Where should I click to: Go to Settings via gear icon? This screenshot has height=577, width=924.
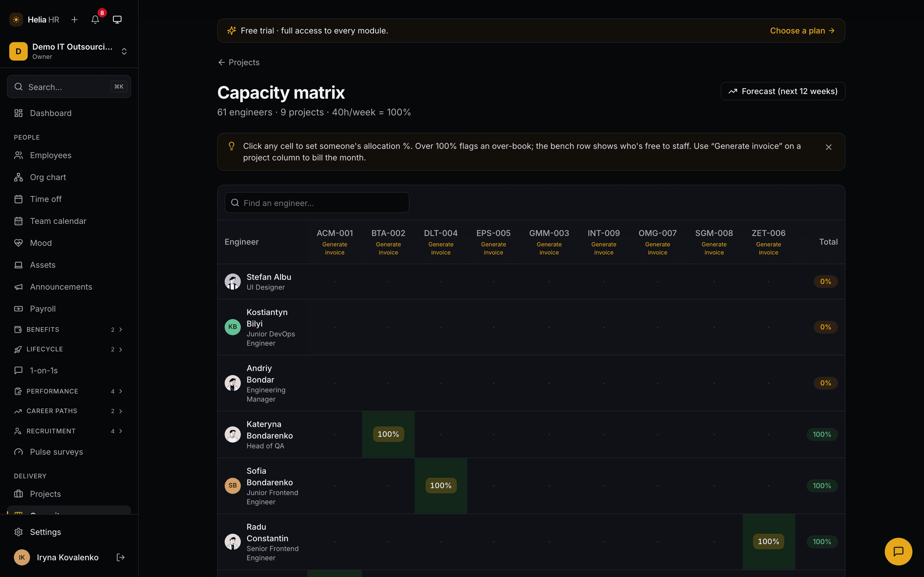coord(18,532)
